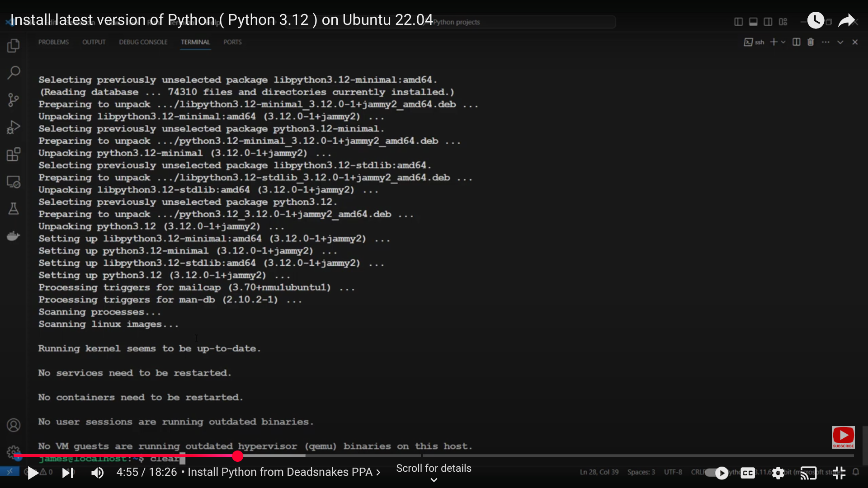The image size is (868, 488).
Task: Select the TERMINAL tab
Action: tap(195, 42)
